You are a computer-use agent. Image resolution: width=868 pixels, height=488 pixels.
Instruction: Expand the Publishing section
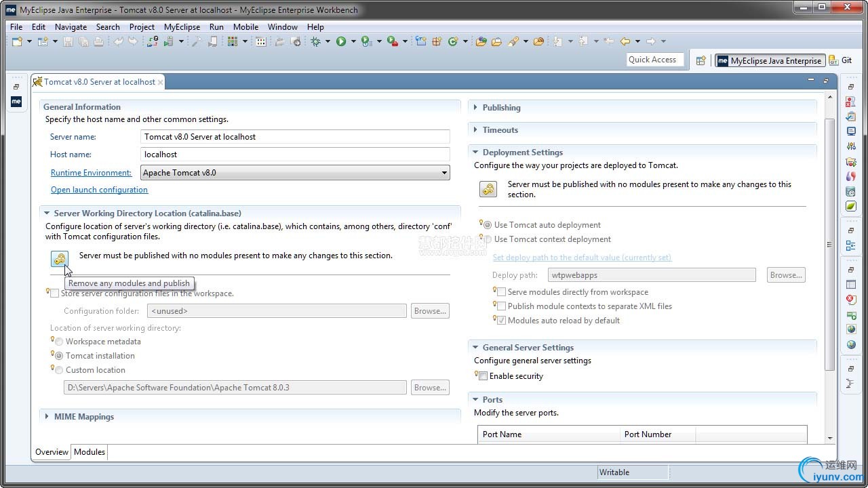coord(475,108)
